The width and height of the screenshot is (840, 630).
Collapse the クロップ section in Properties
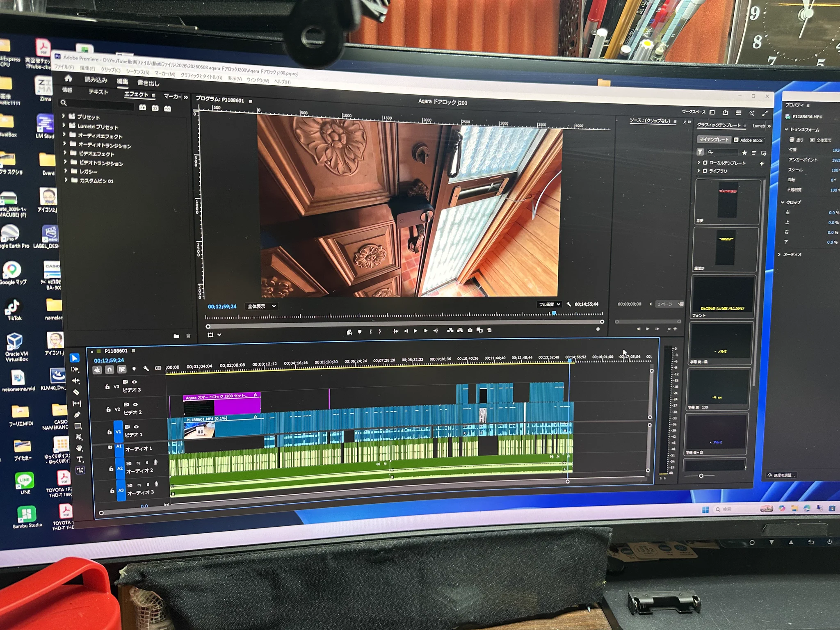tap(783, 202)
